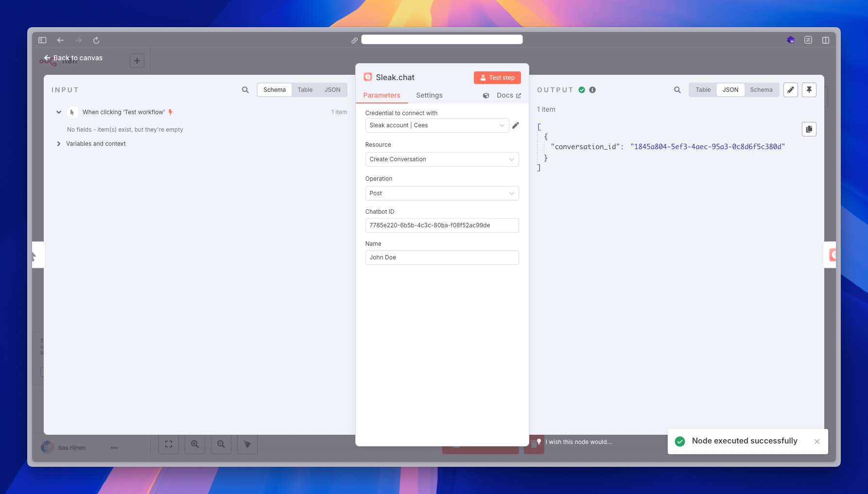This screenshot has width=868, height=494.
Task: Click the tidy up canvas button
Action: coord(247,444)
